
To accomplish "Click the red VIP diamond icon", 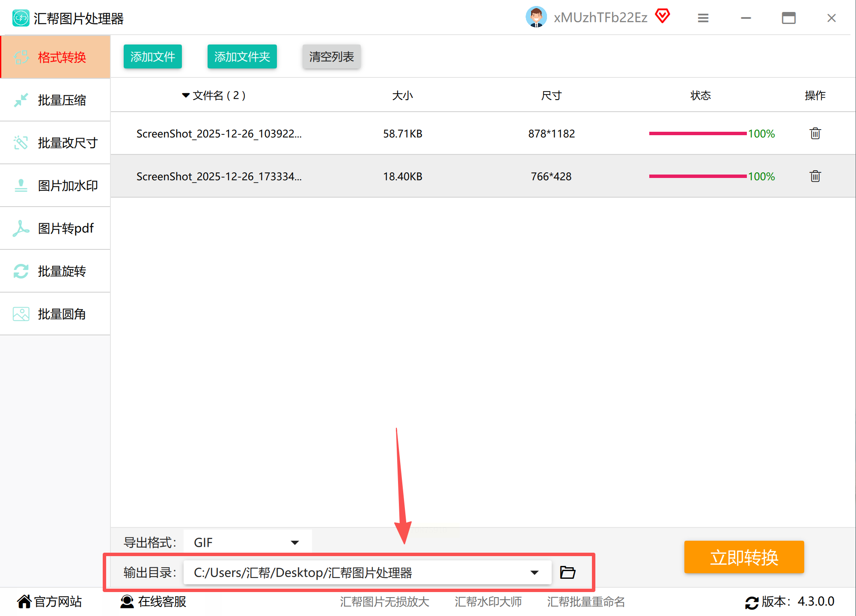I will [662, 16].
